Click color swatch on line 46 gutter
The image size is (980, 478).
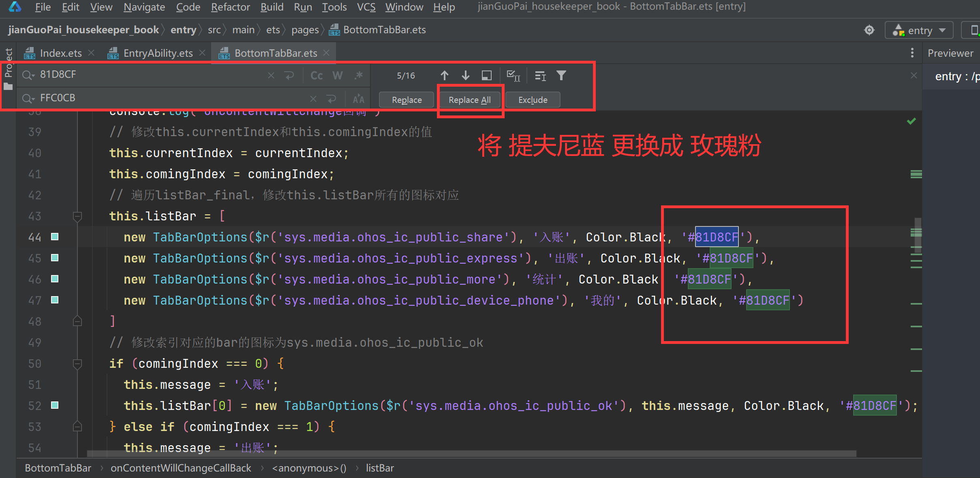click(55, 279)
